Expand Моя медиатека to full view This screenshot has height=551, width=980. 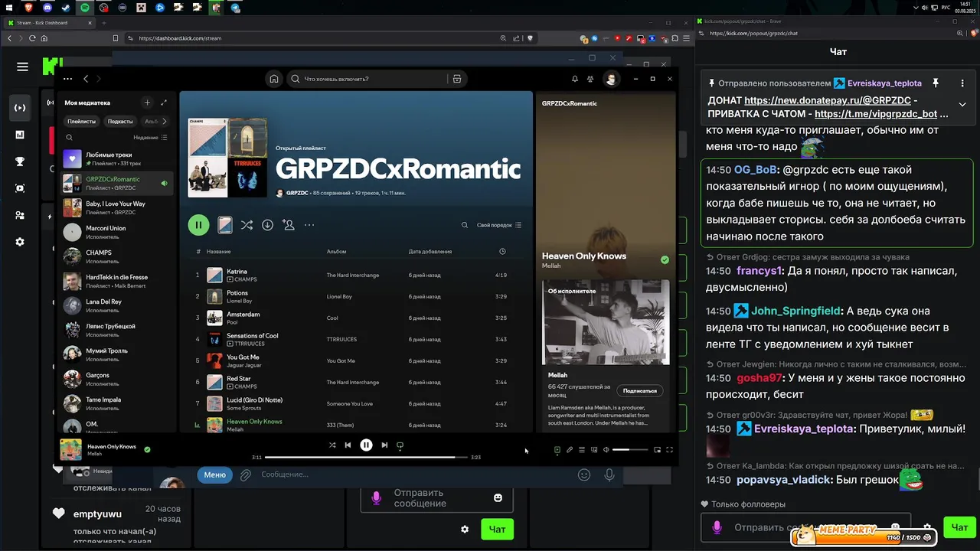(x=164, y=103)
